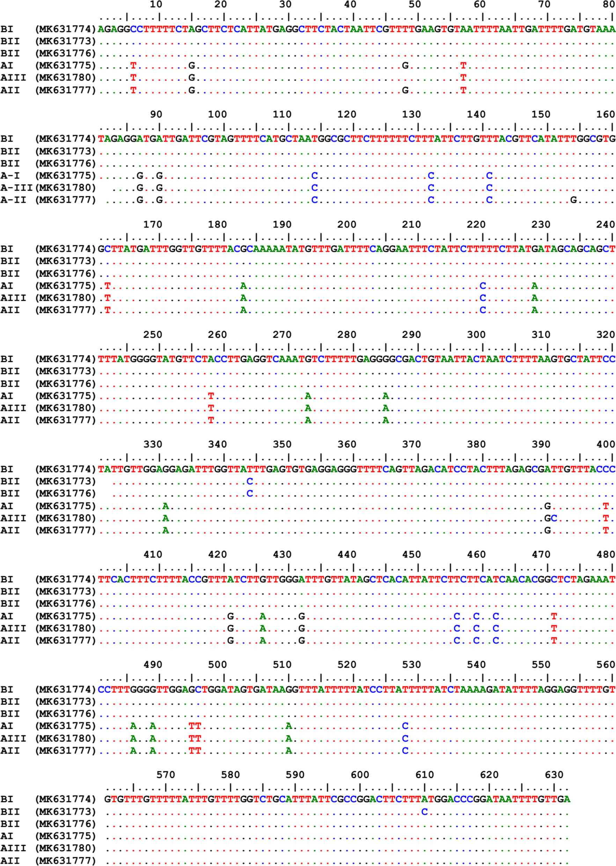Select the A-II haplotype label
Image resolution: width=616 pixels, height=866 pixels.
click(x=13, y=200)
